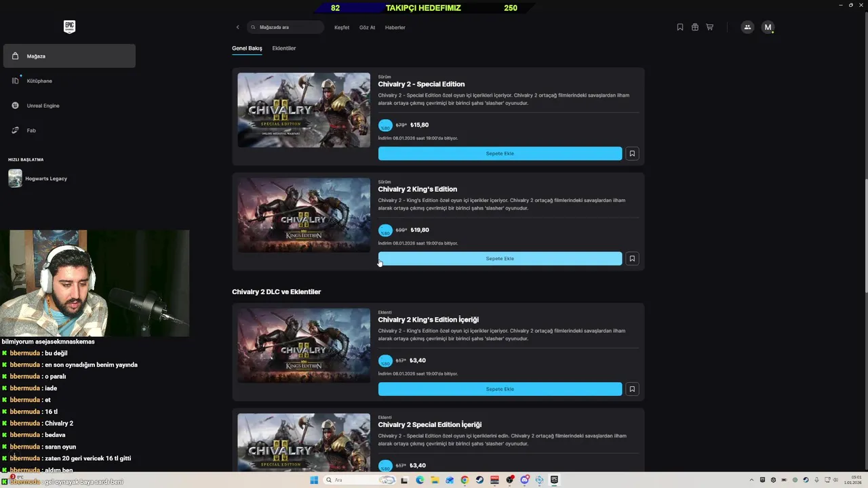This screenshot has width=868, height=488.
Task: Click the ₺15,80 discounted price
Action: tap(420, 125)
